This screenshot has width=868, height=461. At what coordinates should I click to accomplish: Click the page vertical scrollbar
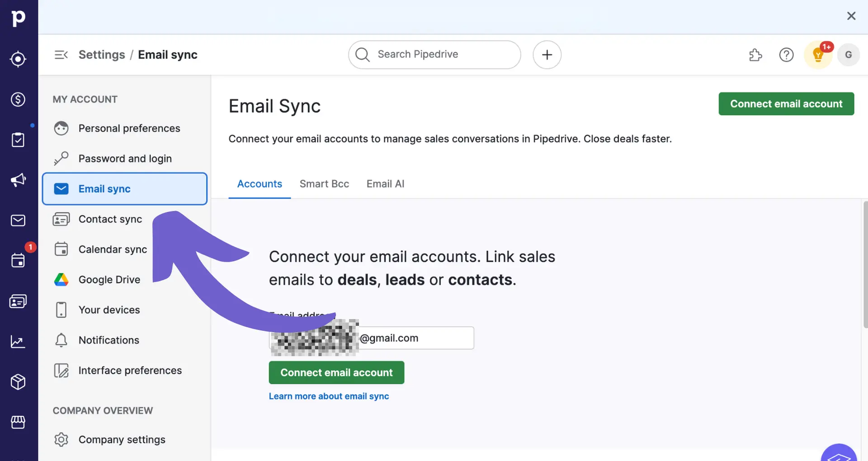(x=865, y=264)
